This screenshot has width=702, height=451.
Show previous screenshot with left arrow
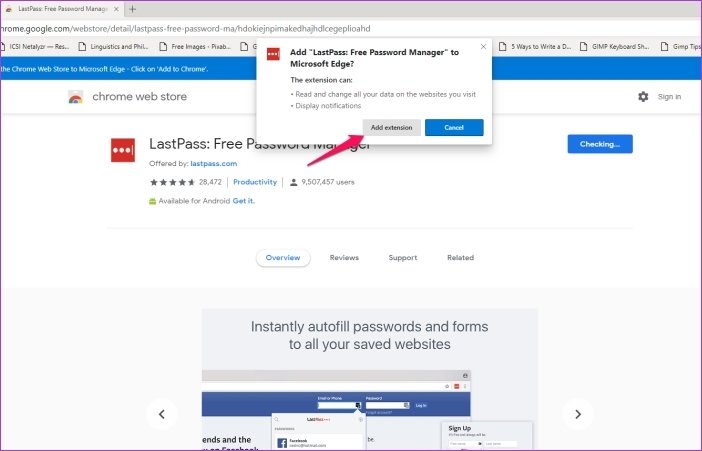pos(162,414)
